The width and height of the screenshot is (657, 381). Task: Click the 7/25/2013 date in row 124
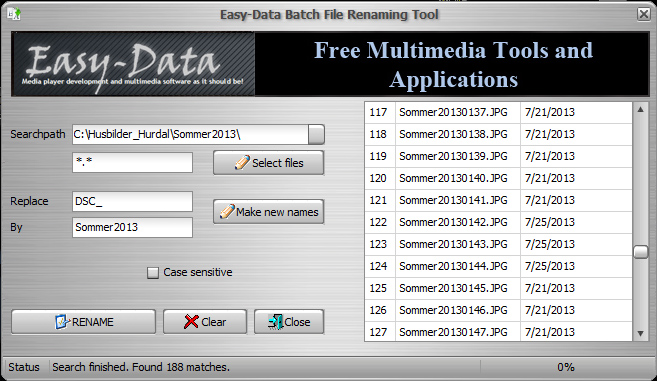[x=549, y=266]
